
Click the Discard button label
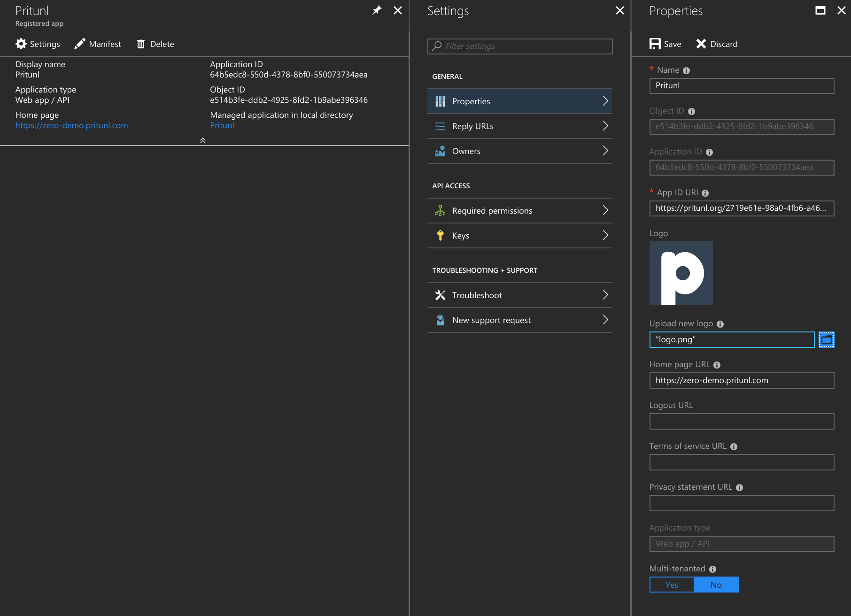724,44
